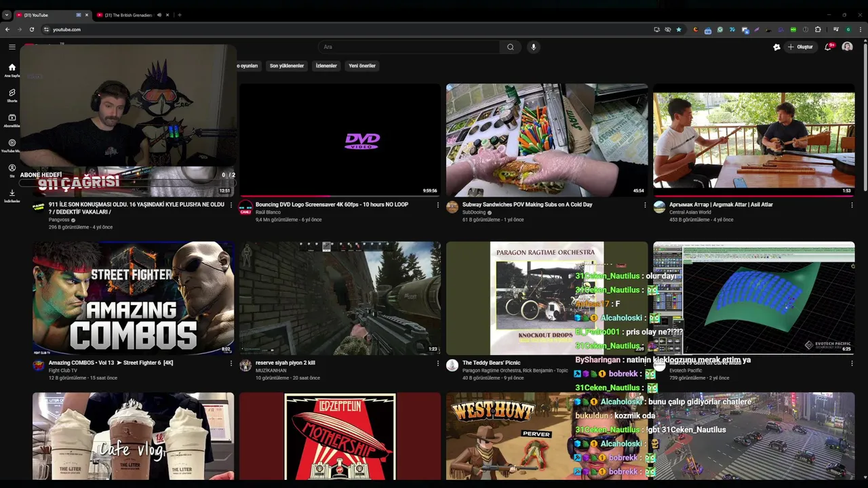Open YouTube notifications bell
The height and width of the screenshot is (488, 868).
pos(828,47)
